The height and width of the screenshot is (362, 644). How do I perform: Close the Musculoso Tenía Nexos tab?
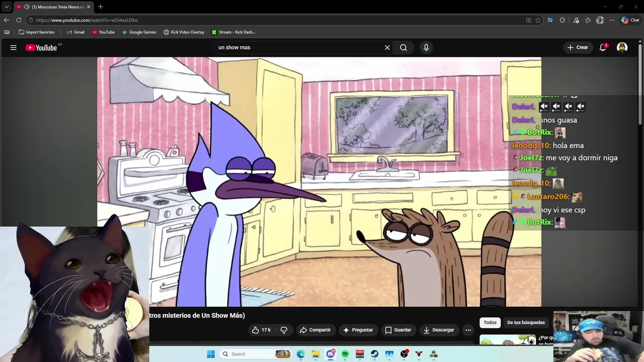coord(89,7)
